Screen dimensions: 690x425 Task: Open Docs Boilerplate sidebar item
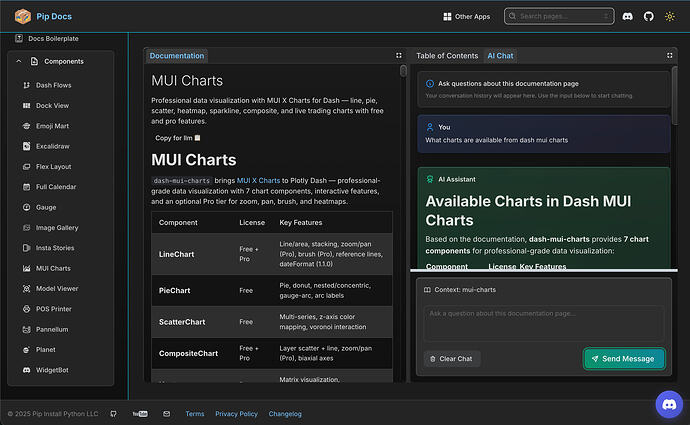(x=47, y=38)
